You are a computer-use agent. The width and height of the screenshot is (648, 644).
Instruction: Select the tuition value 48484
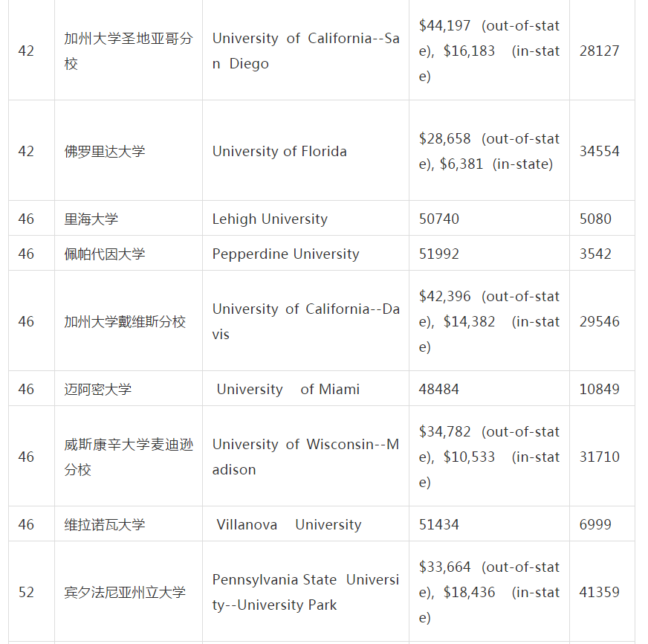pyautogui.click(x=439, y=389)
